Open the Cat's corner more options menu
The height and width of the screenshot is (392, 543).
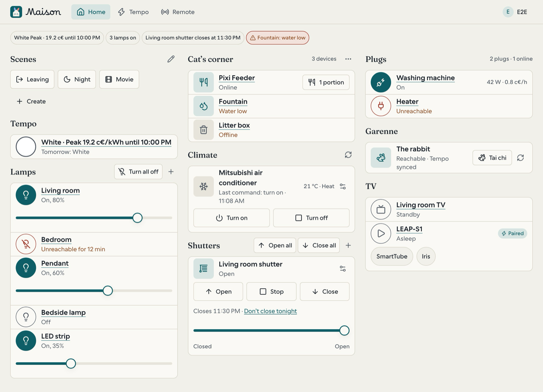(348, 59)
